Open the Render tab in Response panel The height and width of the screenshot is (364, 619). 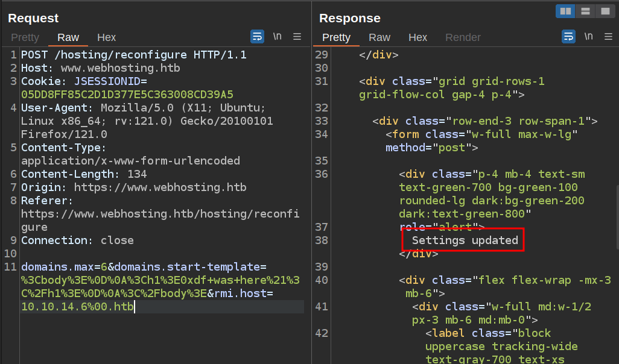(x=463, y=37)
